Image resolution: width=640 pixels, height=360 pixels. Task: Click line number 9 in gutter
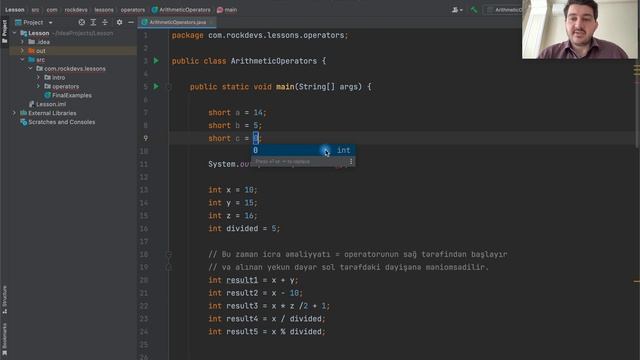click(146, 138)
